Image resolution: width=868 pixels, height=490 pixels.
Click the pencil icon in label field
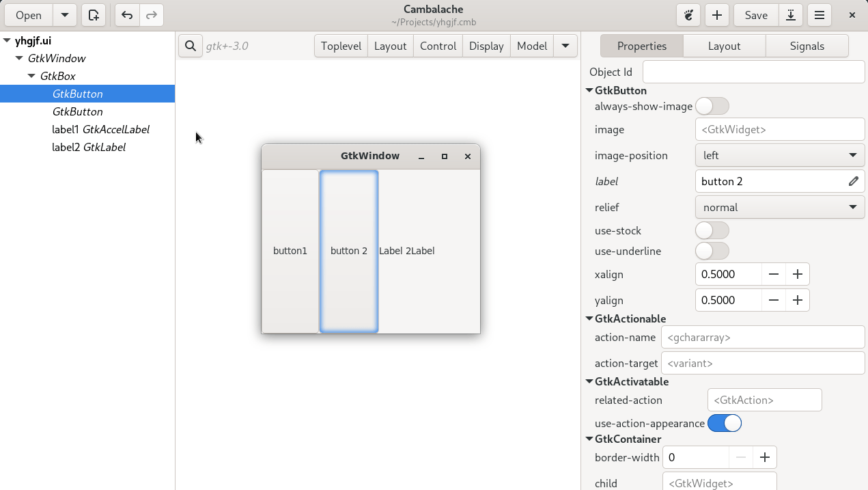coord(854,181)
